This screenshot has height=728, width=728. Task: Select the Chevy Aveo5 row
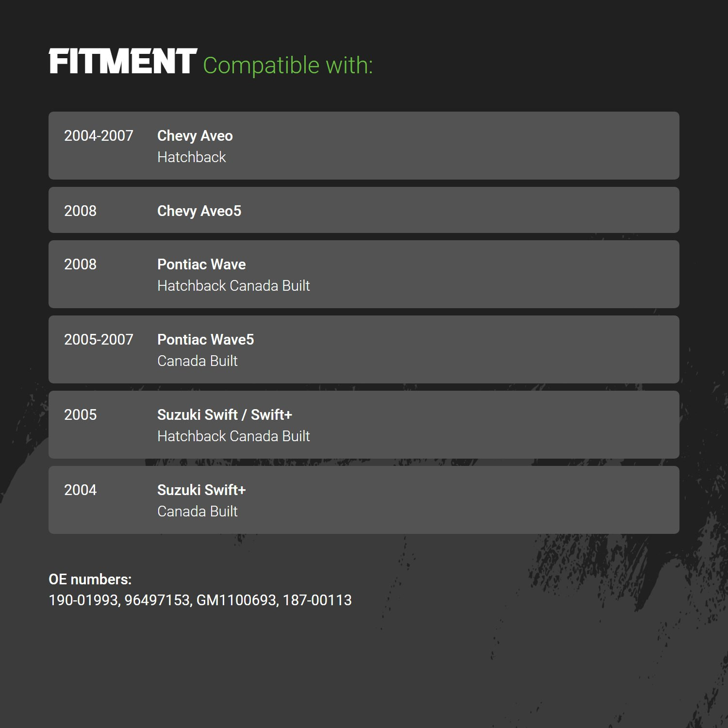pyautogui.click(x=364, y=210)
